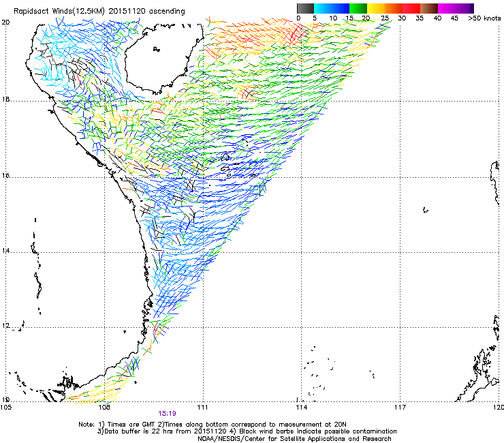Click the legend label '35'

tap(420, 18)
